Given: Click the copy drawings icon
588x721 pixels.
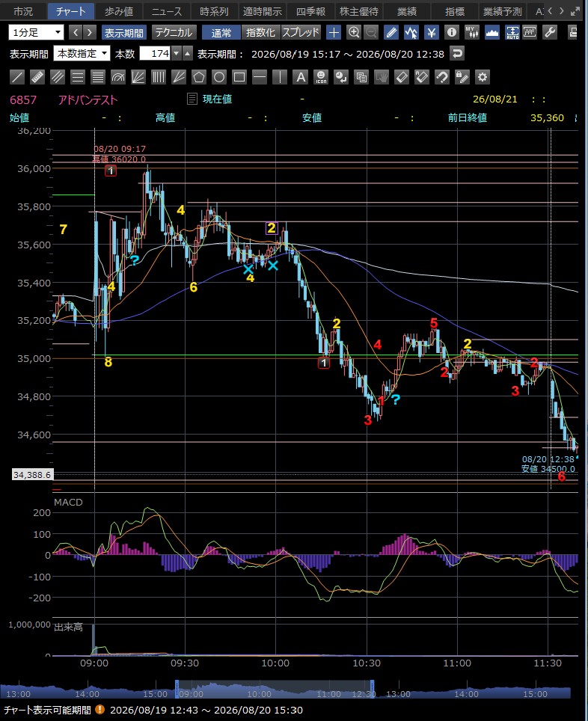Looking at the screenshot, I should point(361,77).
